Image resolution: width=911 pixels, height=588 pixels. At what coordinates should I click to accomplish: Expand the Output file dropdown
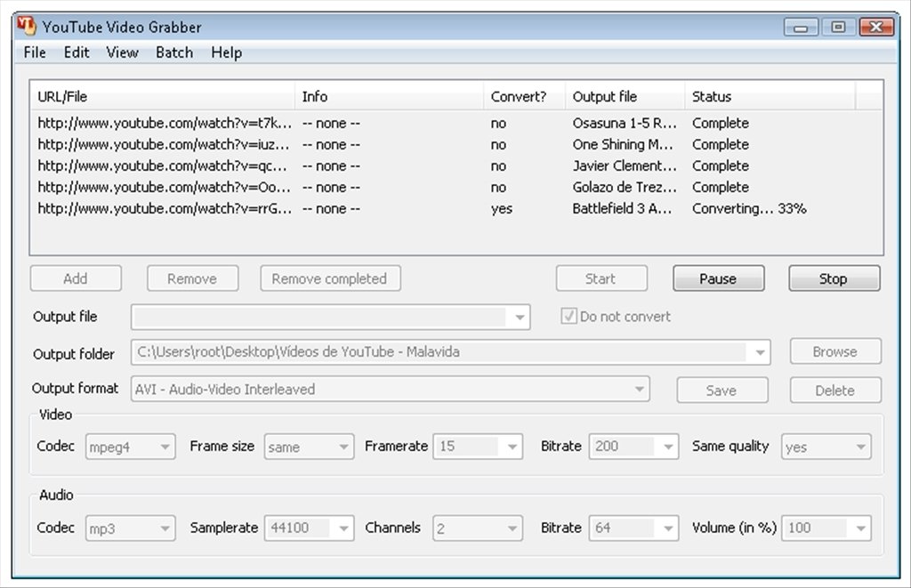pyautogui.click(x=520, y=318)
